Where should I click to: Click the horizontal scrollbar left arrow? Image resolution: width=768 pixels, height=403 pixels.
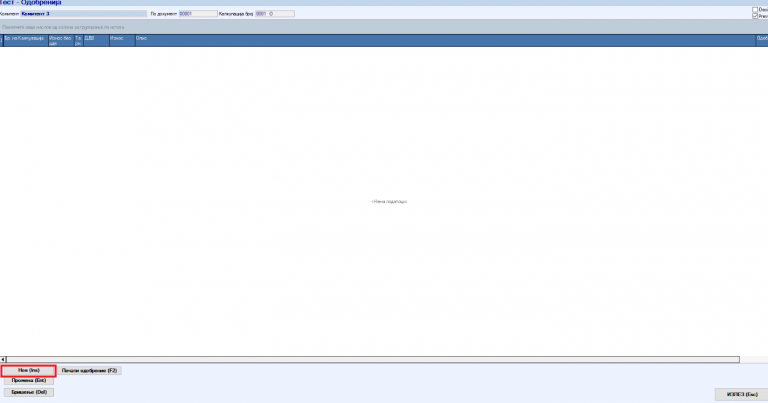coord(3,359)
